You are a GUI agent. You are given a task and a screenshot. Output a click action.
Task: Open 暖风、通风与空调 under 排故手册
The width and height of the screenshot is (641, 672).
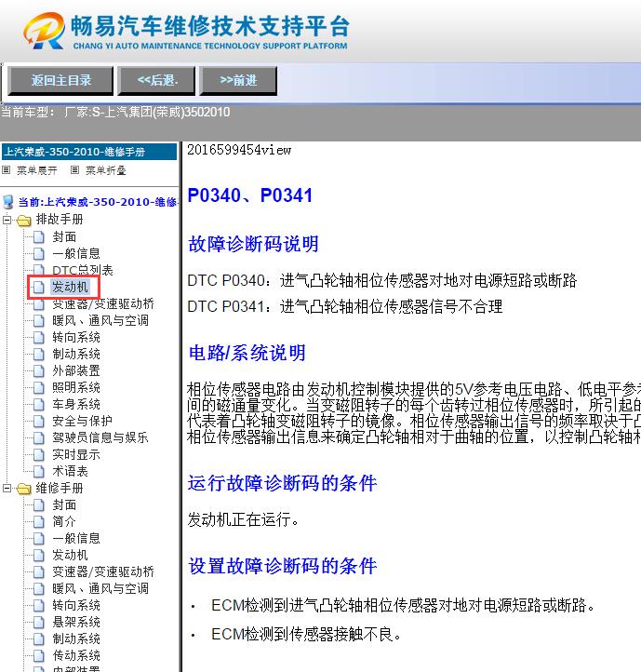(100, 320)
